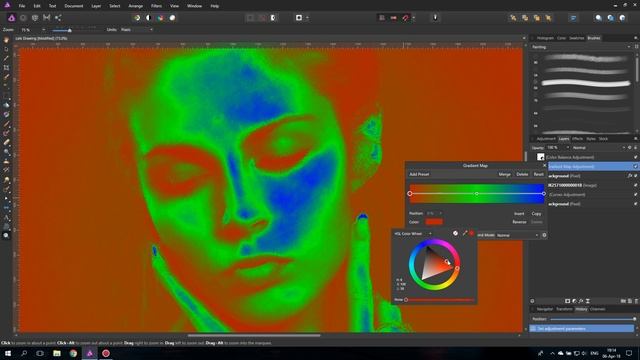
Task: Toggle visibility of top Background Pixel layer
Action: [x=636, y=176]
